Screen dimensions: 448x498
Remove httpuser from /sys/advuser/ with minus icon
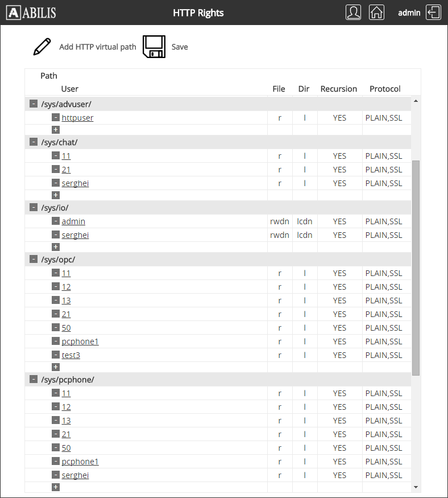(56, 117)
